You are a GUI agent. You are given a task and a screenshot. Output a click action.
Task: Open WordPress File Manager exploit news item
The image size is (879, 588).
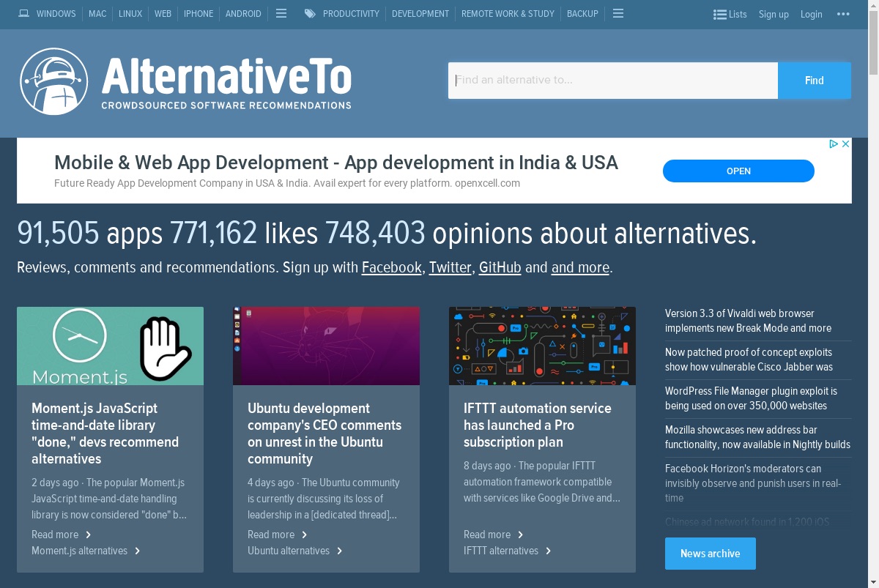pos(751,398)
